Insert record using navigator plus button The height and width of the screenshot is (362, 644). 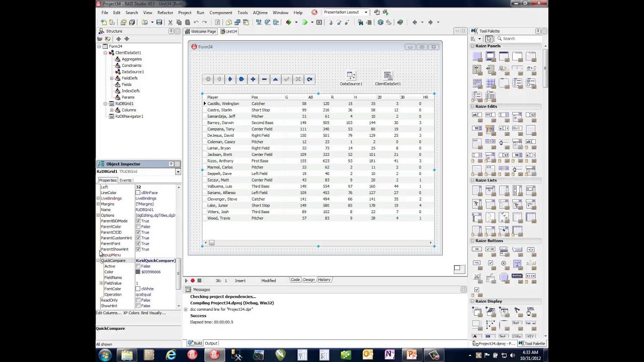click(253, 79)
